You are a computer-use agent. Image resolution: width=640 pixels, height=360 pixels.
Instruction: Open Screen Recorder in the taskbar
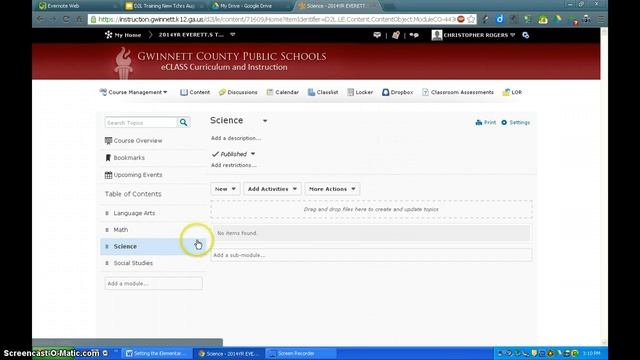click(301, 353)
